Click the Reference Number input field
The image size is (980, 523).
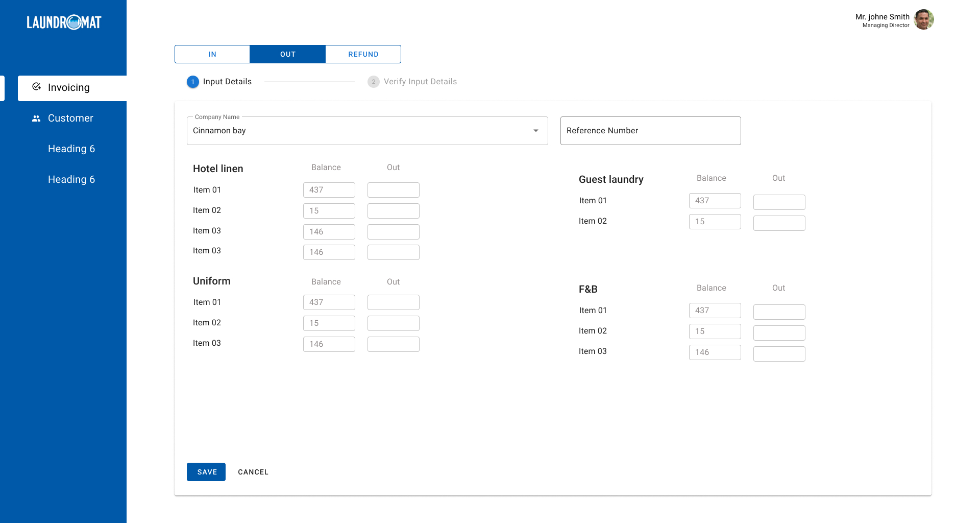pyautogui.click(x=650, y=131)
